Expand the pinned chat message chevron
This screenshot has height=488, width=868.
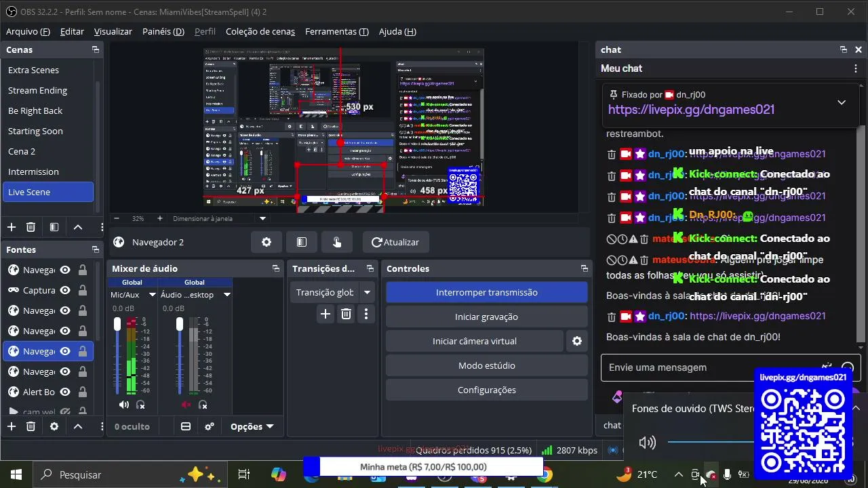(842, 102)
